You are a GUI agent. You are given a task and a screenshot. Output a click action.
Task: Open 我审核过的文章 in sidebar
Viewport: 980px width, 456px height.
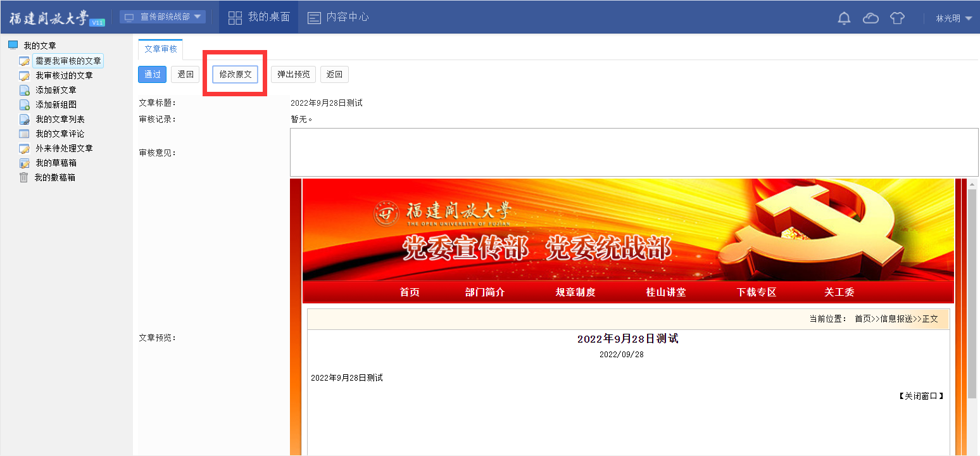click(x=64, y=75)
